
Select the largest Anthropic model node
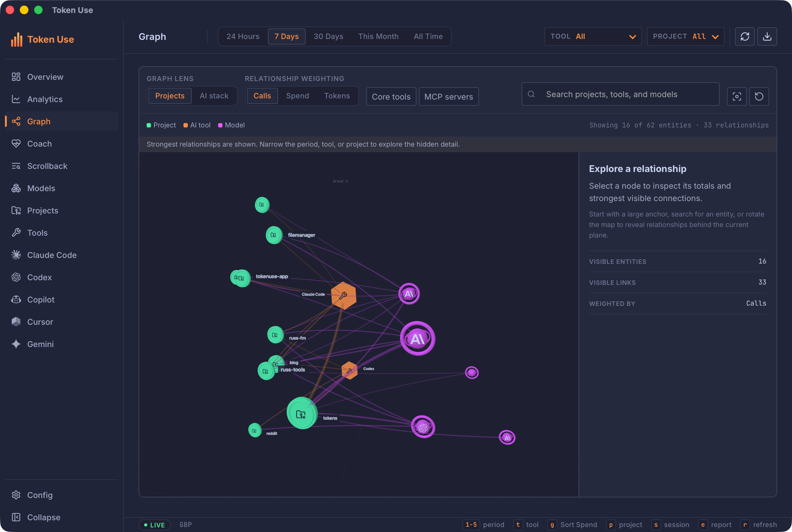pyautogui.click(x=417, y=338)
